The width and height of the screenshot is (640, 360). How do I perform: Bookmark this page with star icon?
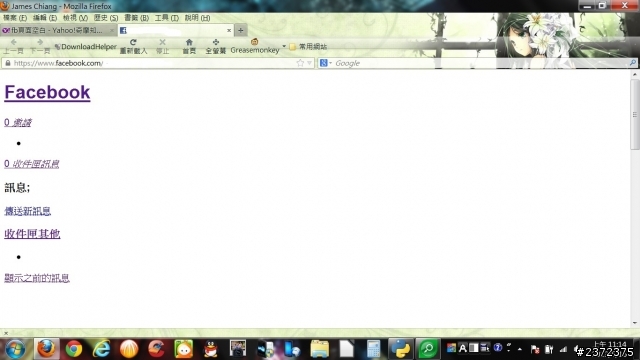click(300, 63)
